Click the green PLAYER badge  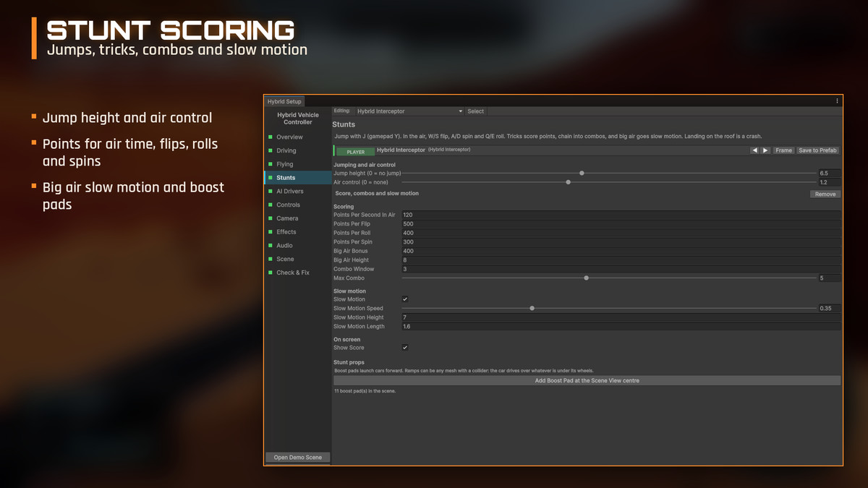(x=355, y=152)
